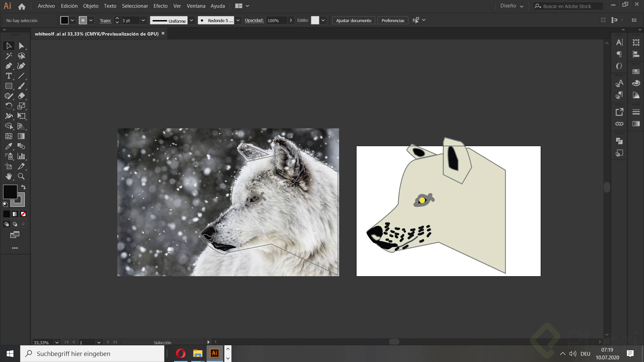
Task: Apply solid Color mode button
Action: coord(6,214)
